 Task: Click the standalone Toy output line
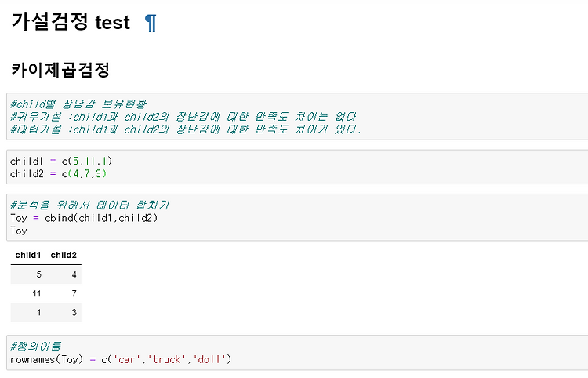19,231
